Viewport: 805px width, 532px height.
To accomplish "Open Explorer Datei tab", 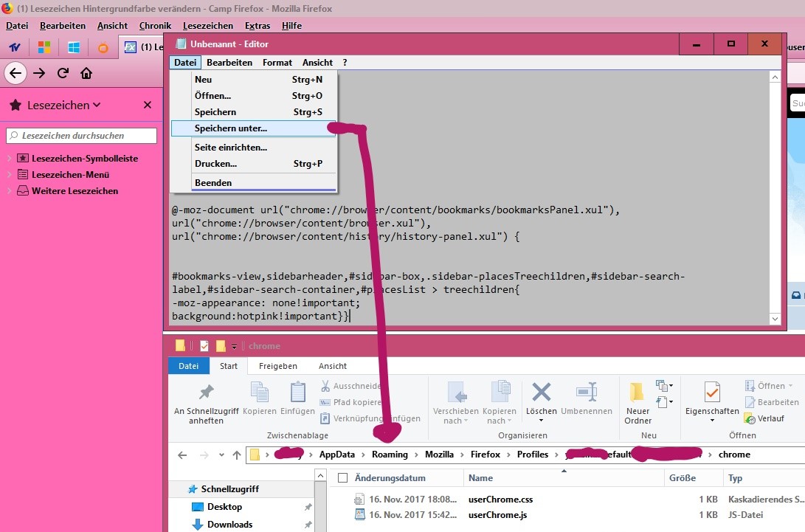I will [188, 366].
